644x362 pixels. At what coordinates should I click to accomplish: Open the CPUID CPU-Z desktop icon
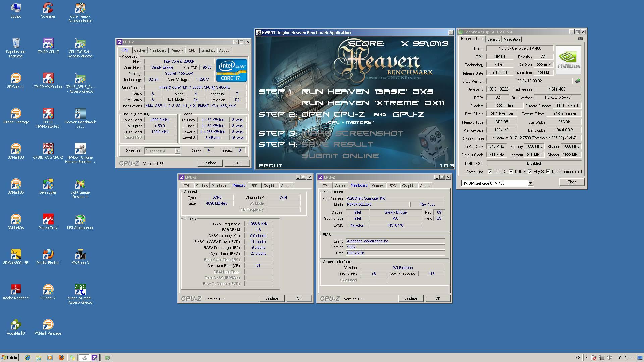pyautogui.click(x=48, y=46)
